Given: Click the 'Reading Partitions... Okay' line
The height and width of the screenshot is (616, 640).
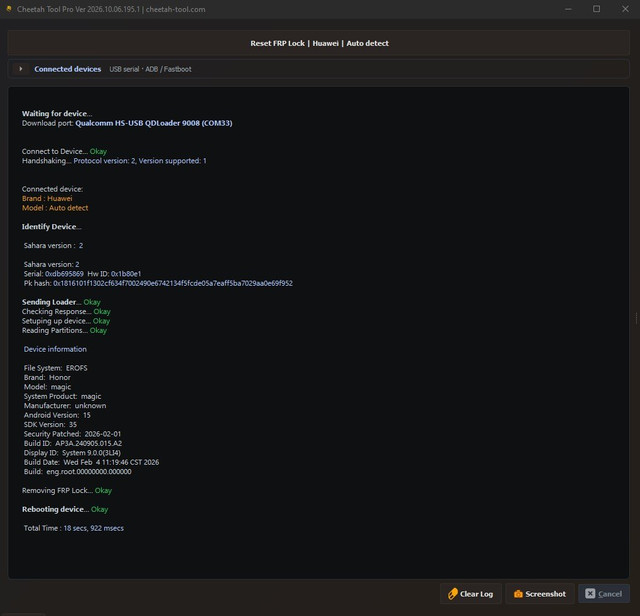Looking at the screenshot, I should point(64,330).
